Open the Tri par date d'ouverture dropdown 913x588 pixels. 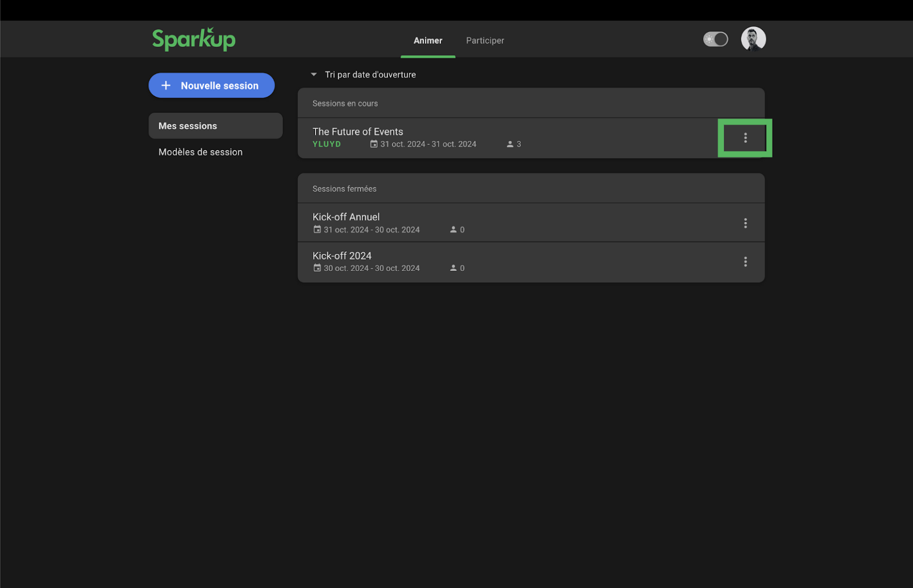pyautogui.click(x=370, y=75)
